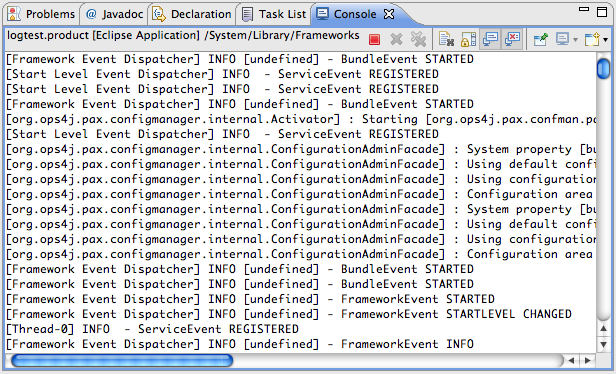Click Remove All Terminated Launches double-X icon
Viewport: 616px width, 374px height.
coord(418,39)
